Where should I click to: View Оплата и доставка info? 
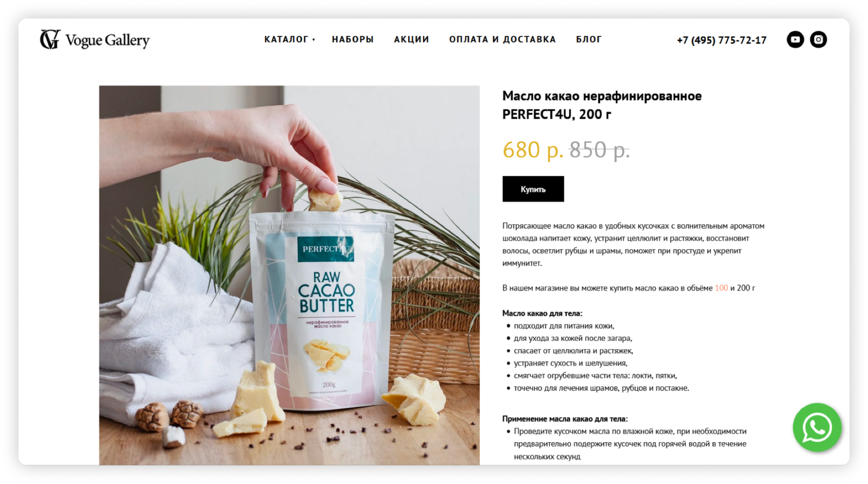pos(502,39)
